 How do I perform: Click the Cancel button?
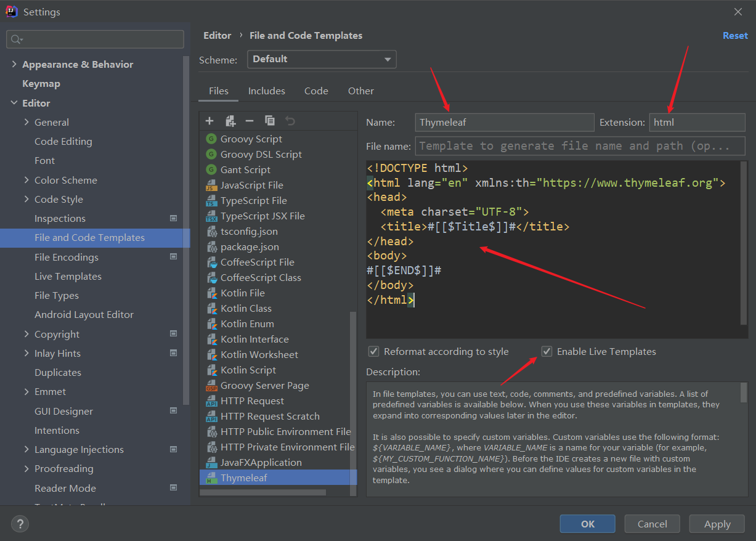(x=652, y=524)
